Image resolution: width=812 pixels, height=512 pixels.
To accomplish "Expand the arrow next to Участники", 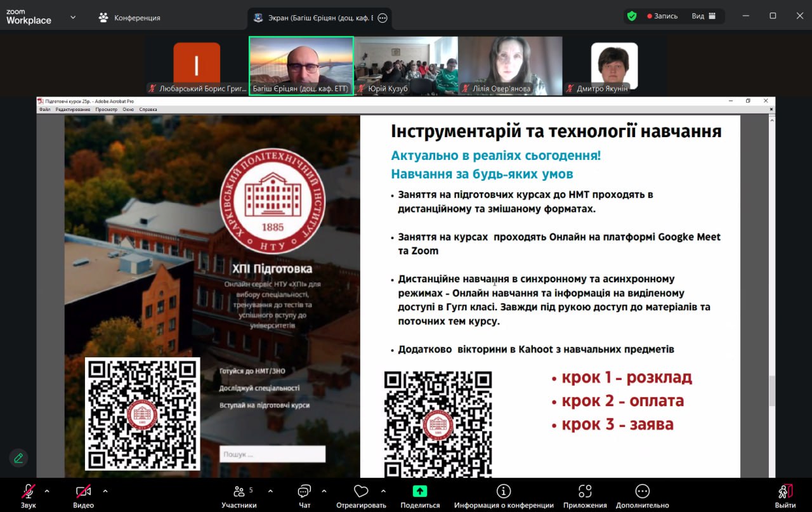I will click(x=271, y=491).
